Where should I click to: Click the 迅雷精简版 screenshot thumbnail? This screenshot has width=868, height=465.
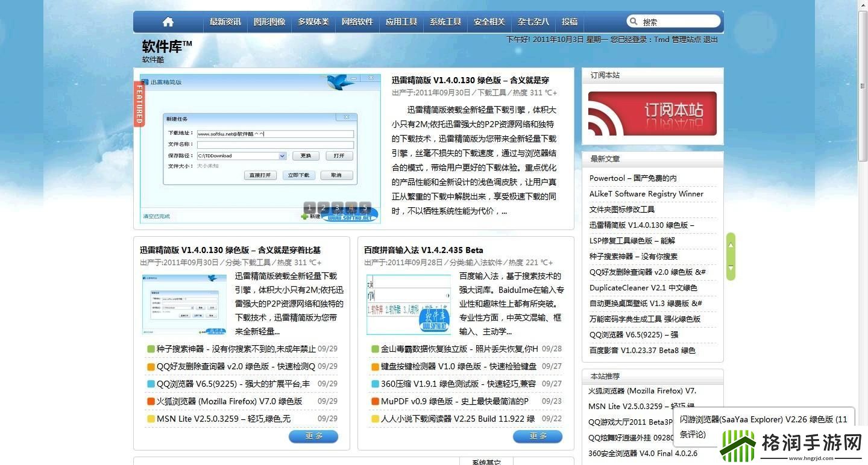point(184,304)
